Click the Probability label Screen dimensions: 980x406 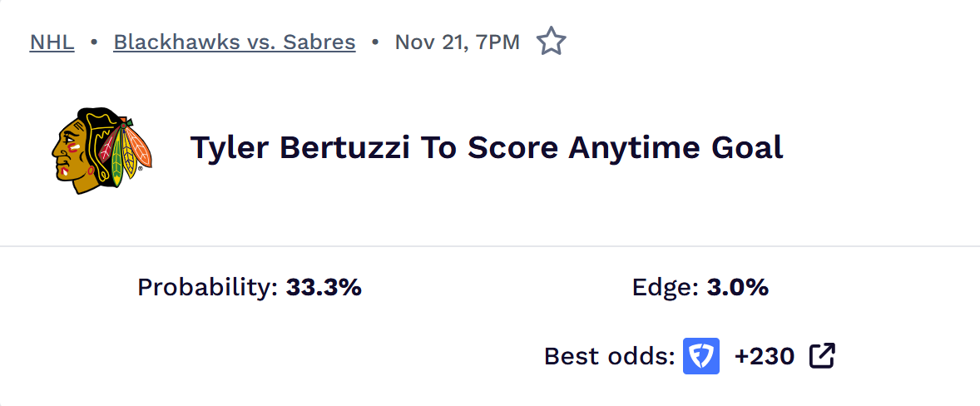click(x=207, y=288)
